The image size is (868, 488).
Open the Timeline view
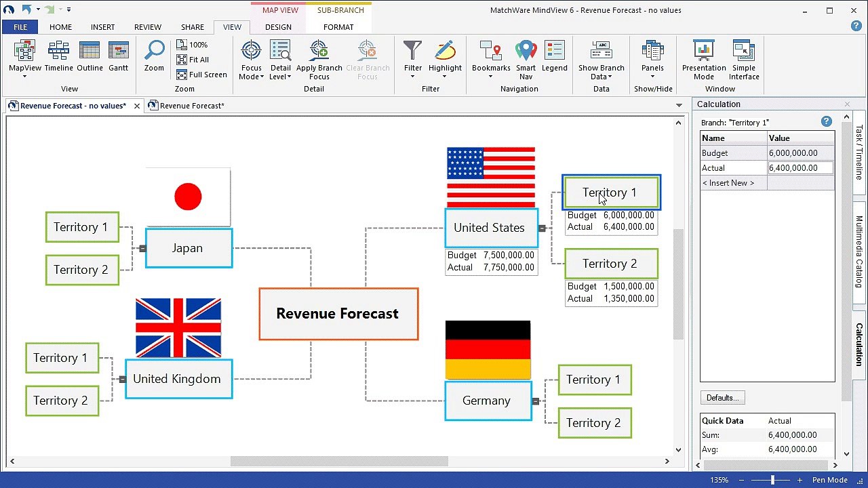tap(59, 56)
